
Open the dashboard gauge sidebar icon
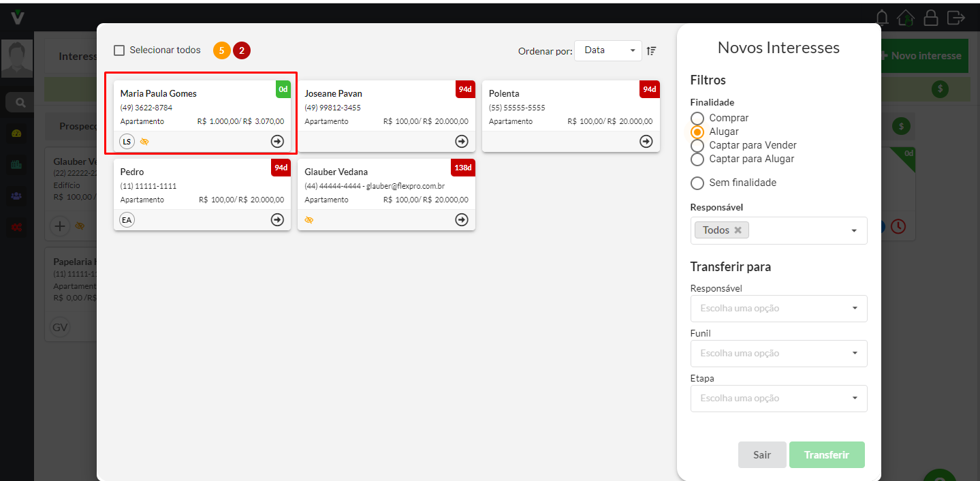pyautogui.click(x=17, y=134)
